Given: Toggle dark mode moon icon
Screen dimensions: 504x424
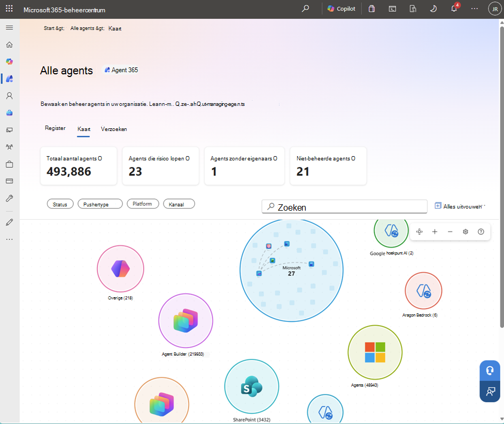Looking at the screenshot, I should pos(433,9).
